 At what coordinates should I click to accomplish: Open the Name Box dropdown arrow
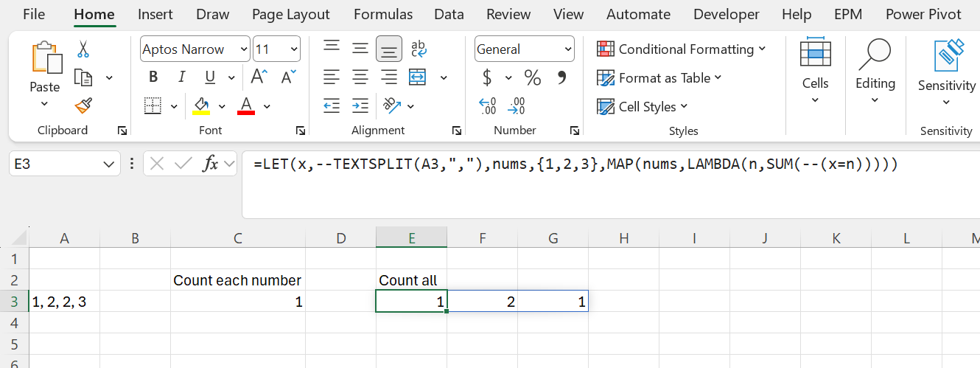point(109,164)
